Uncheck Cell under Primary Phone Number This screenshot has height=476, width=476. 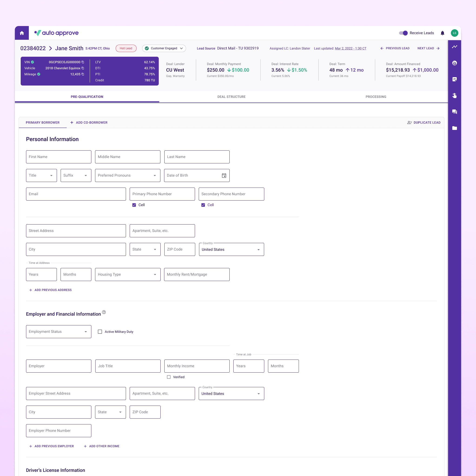click(x=134, y=205)
